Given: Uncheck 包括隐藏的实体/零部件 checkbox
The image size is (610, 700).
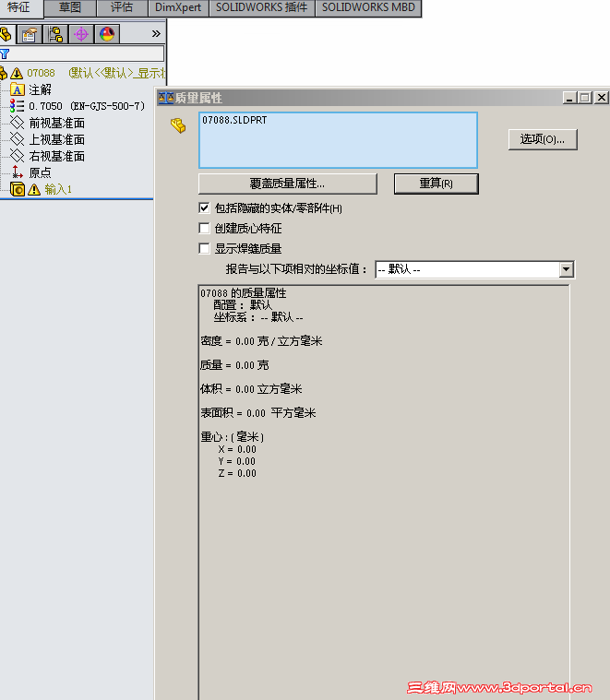Looking at the screenshot, I should pos(204,208).
